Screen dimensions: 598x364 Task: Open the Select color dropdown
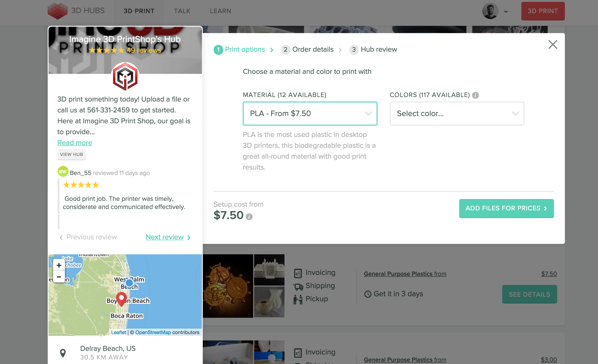tap(456, 114)
